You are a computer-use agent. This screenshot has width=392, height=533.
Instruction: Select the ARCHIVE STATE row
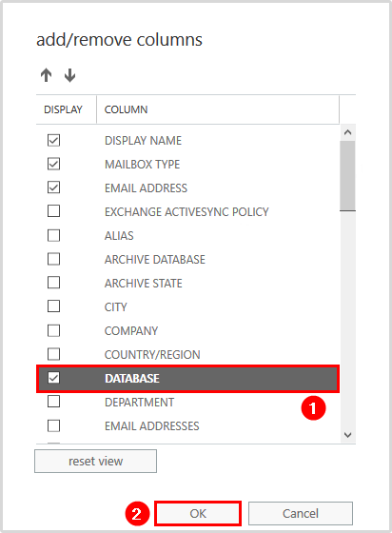coord(187,284)
